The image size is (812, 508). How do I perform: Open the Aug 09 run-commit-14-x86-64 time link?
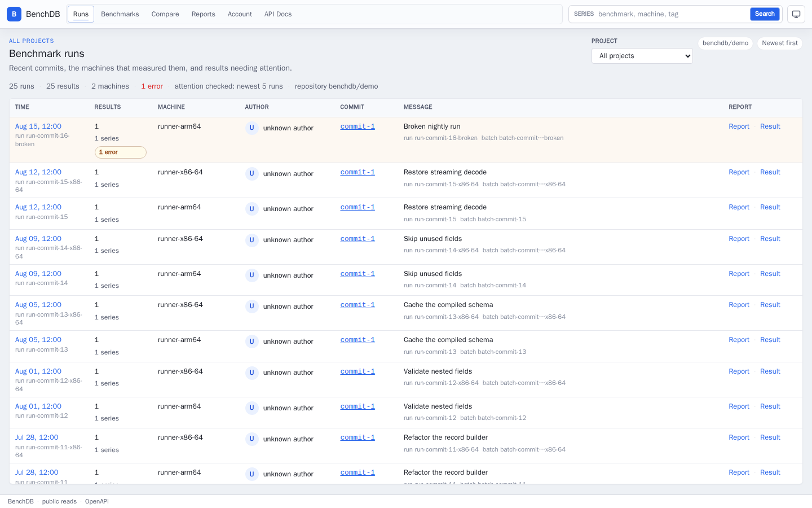point(38,239)
